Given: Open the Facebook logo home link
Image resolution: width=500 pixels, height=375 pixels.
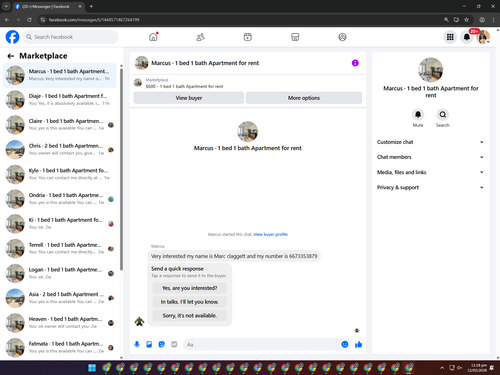Looking at the screenshot, I should (12, 37).
